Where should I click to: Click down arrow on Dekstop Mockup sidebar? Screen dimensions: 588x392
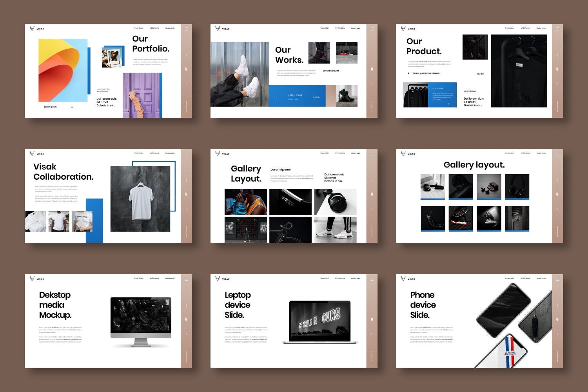pos(186,334)
